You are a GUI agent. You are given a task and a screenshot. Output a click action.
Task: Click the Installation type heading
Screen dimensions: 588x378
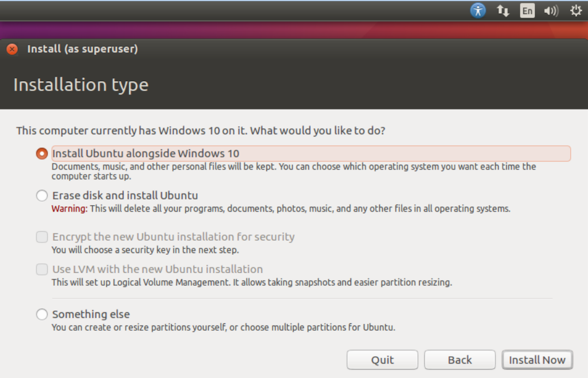tap(81, 85)
